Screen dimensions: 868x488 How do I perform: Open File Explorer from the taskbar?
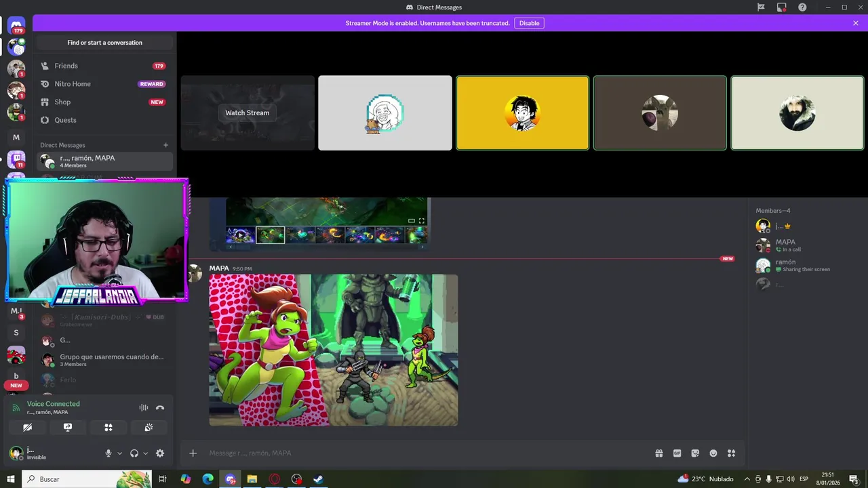click(252, 479)
